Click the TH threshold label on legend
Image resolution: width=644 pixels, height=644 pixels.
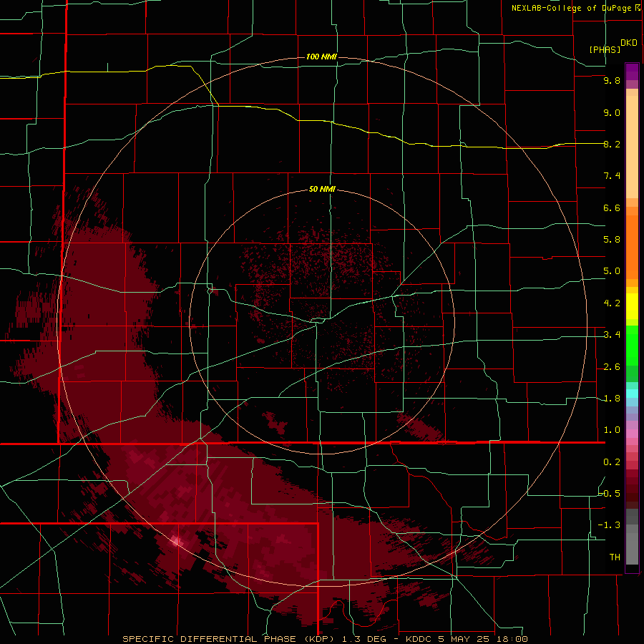pyautogui.click(x=615, y=557)
